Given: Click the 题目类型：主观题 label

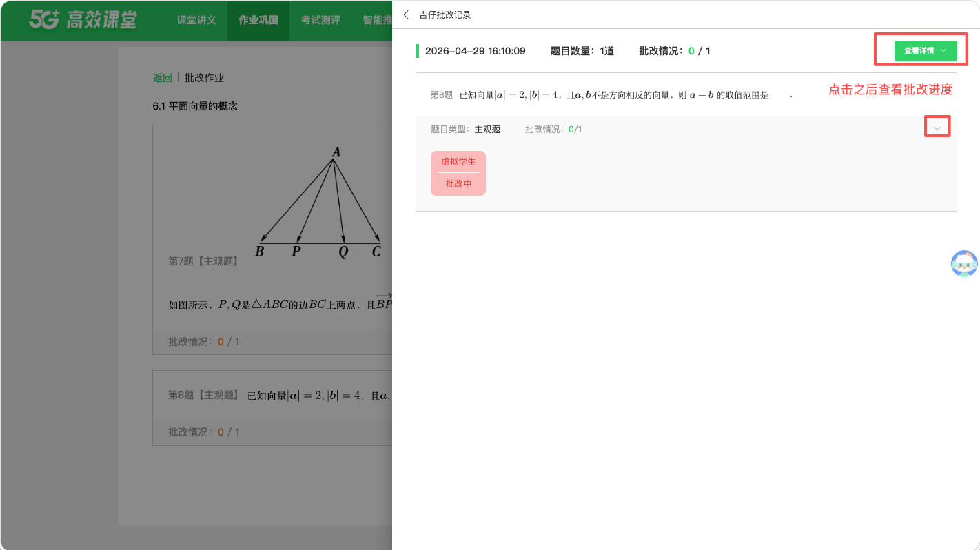Looking at the screenshot, I should pos(465,129).
